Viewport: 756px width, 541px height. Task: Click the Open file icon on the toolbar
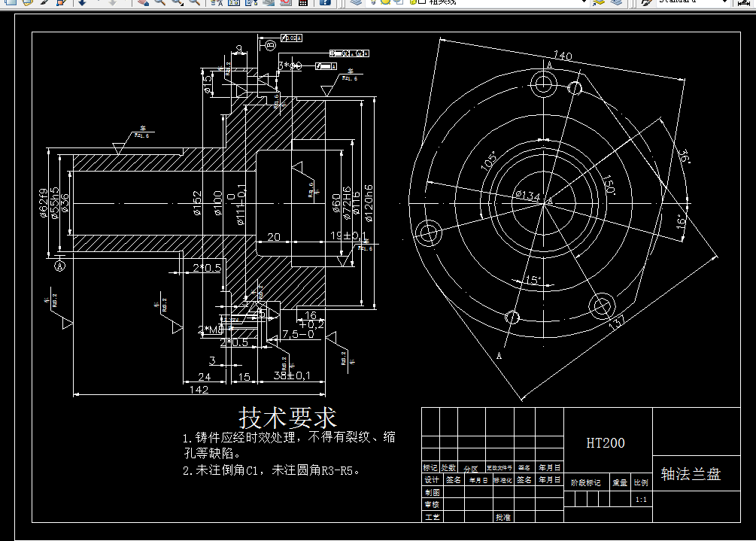coord(26,5)
